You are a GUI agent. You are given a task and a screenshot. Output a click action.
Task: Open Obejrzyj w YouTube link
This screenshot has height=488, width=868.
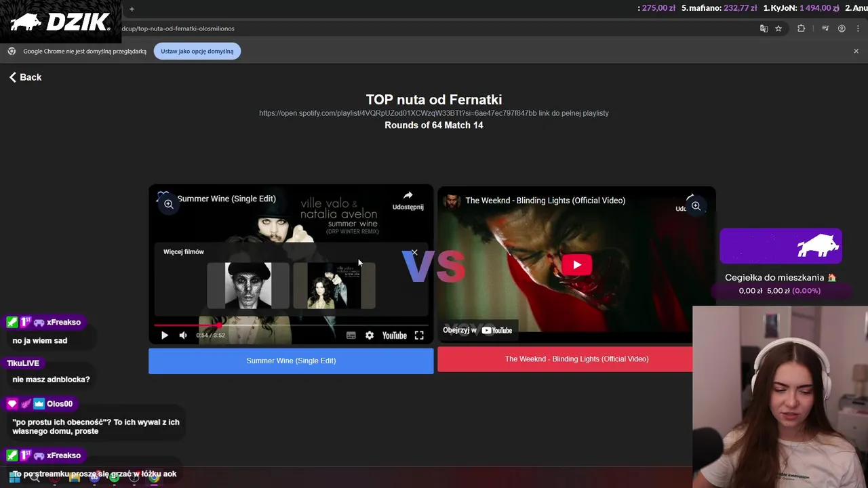[x=477, y=330]
